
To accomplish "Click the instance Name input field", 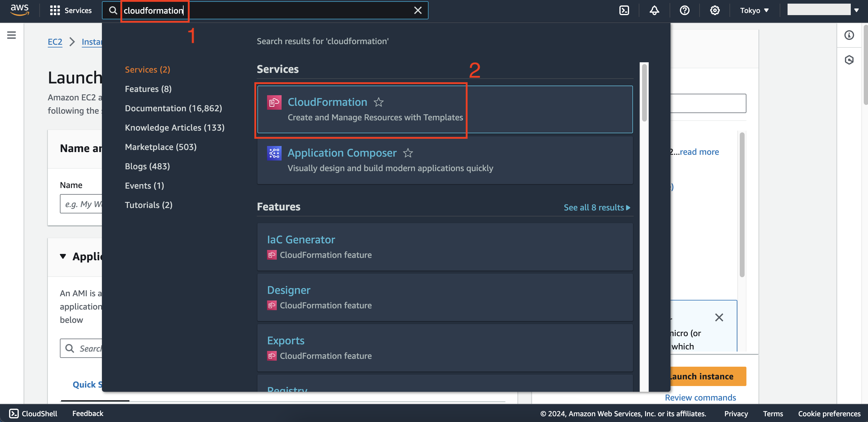I will pos(81,204).
